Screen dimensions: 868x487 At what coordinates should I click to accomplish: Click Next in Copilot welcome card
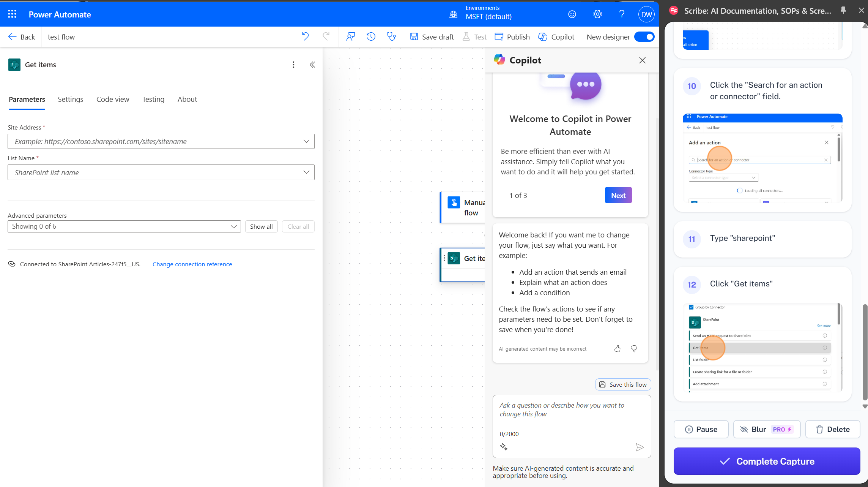point(618,195)
